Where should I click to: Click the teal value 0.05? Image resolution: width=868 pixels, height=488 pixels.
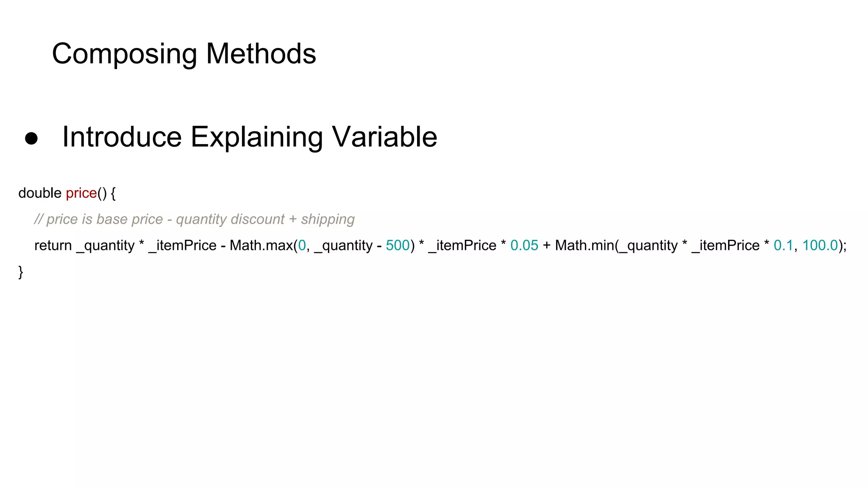click(x=524, y=246)
